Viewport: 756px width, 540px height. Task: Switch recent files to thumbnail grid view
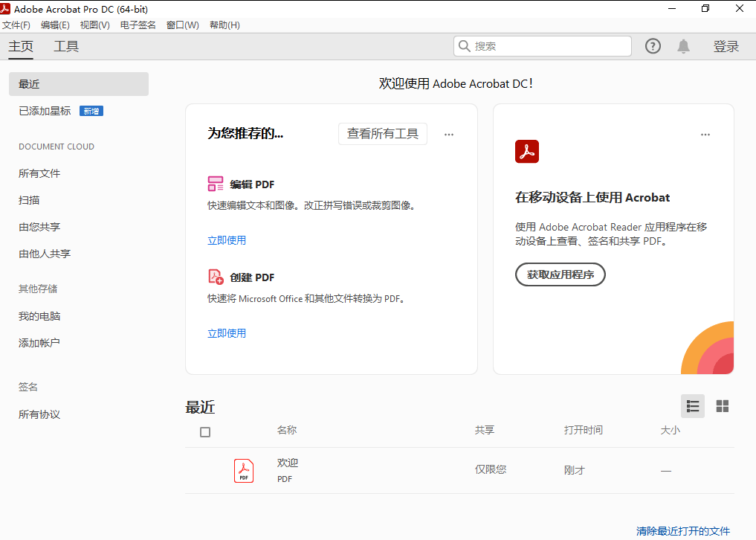(x=722, y=406)
